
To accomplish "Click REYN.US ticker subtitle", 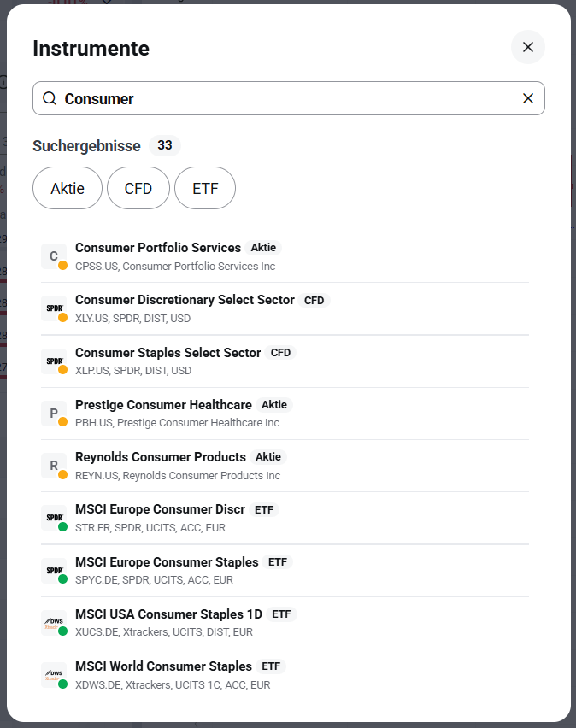I will 178,475.
